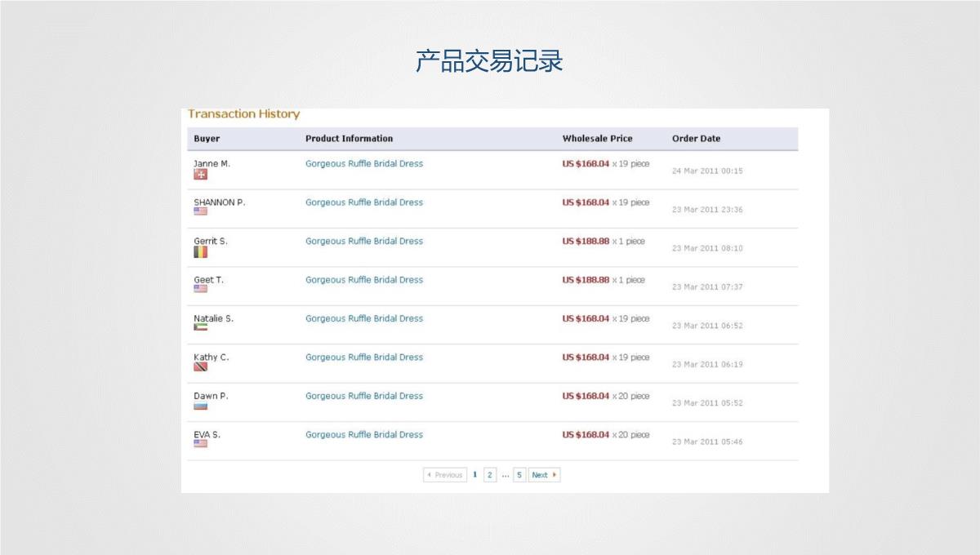This screenshot has height=555, width=980.
Task: Click the flag icon under Geet T.
Action: [x=200, y=289]
